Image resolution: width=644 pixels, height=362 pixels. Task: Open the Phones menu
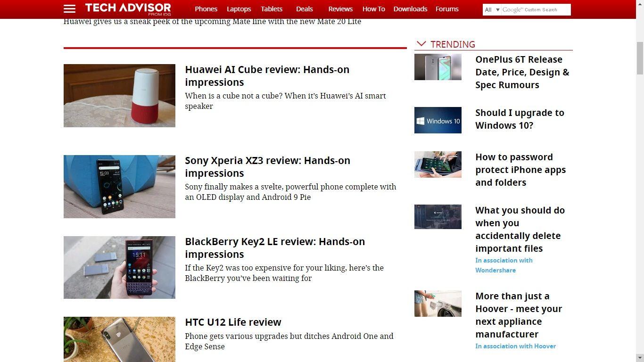(x=206, y=9)
